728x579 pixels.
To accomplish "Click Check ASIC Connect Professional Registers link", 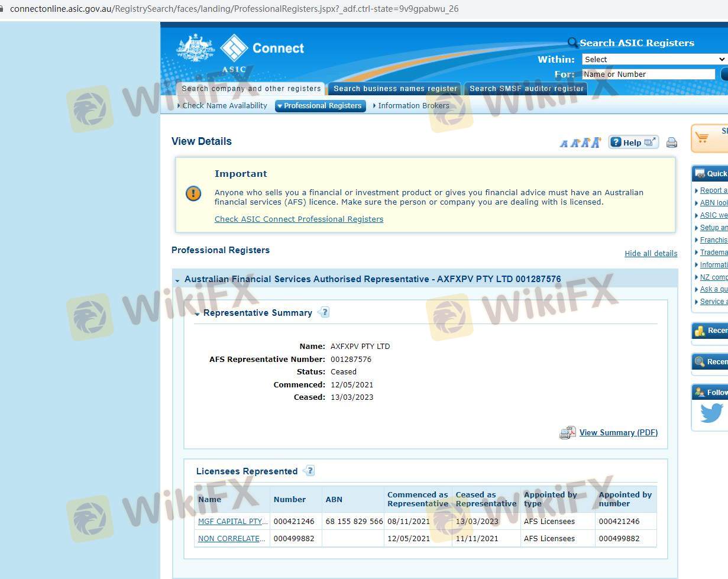I will (x=299, y=219).
